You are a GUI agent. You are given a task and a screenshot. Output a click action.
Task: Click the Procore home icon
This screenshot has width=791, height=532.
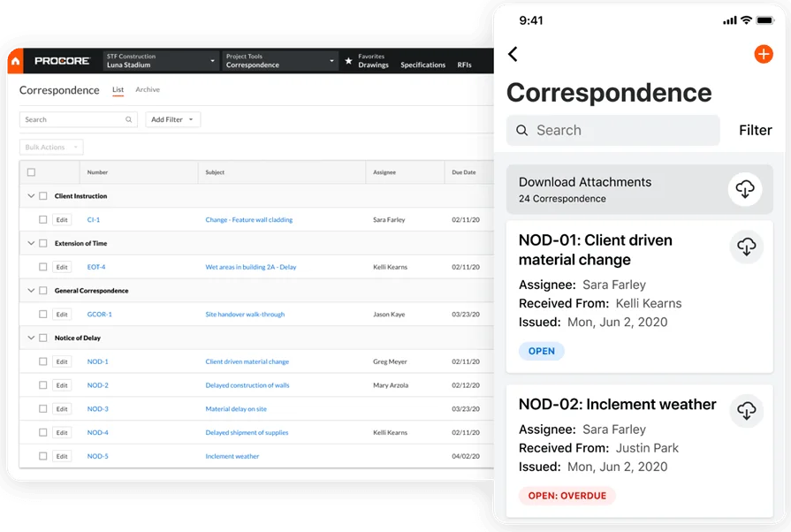tap(13, 60)
